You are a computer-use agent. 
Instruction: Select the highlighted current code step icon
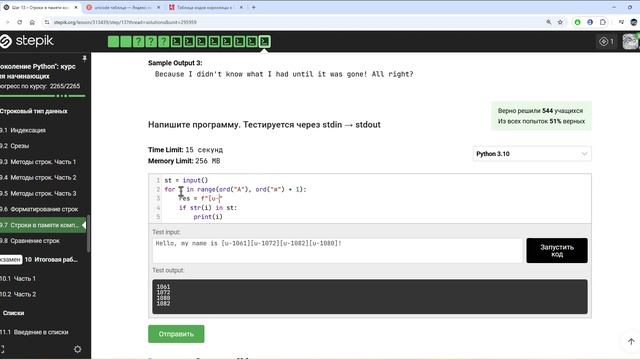pos(264,42)
